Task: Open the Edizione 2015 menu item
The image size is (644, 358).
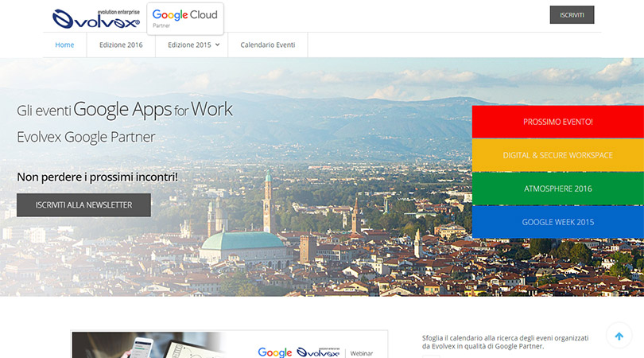Action: pyautogui.click(x=189, y=45)
